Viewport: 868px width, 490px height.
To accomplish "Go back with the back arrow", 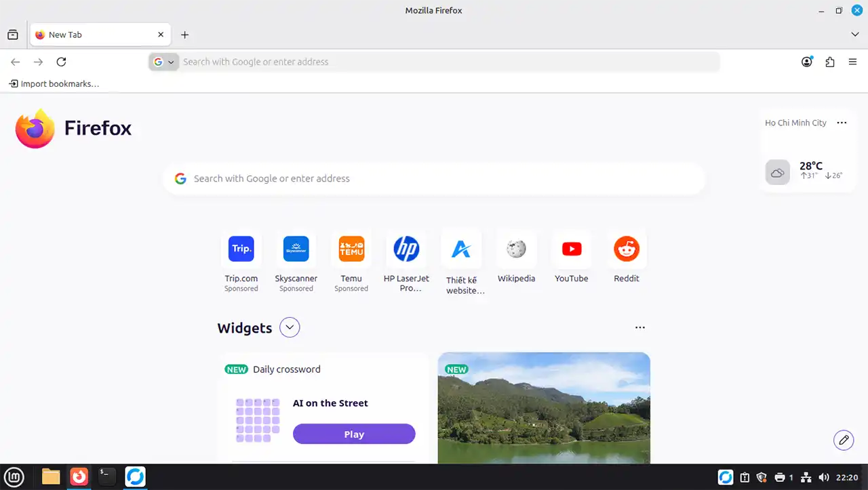I will click(16, 62).
